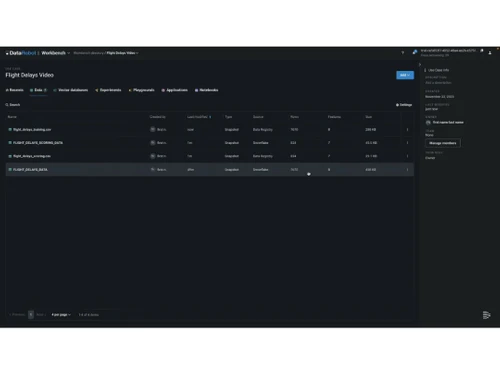Open the Workbench directory breadcrumb link
500x375 pixels.
[x=88, y=53]
